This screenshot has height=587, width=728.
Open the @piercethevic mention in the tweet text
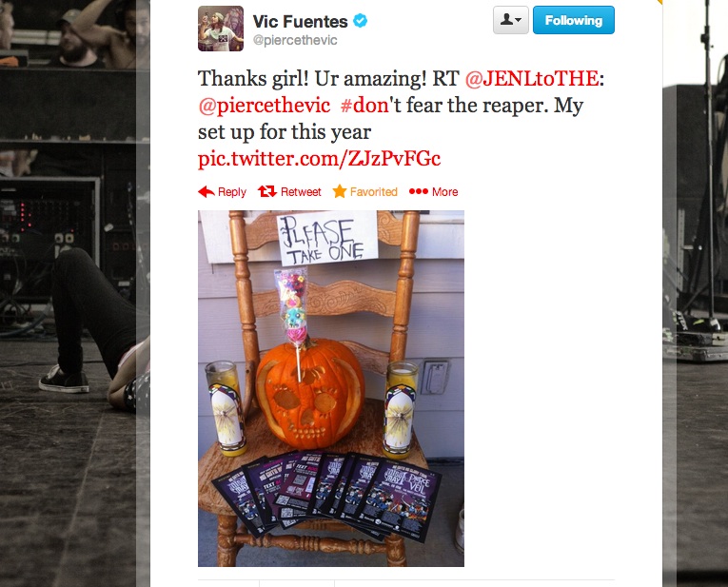pos(265,106)
